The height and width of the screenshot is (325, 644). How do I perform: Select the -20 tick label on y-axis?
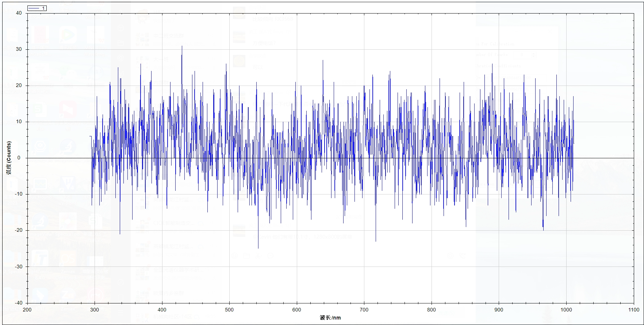18,230
